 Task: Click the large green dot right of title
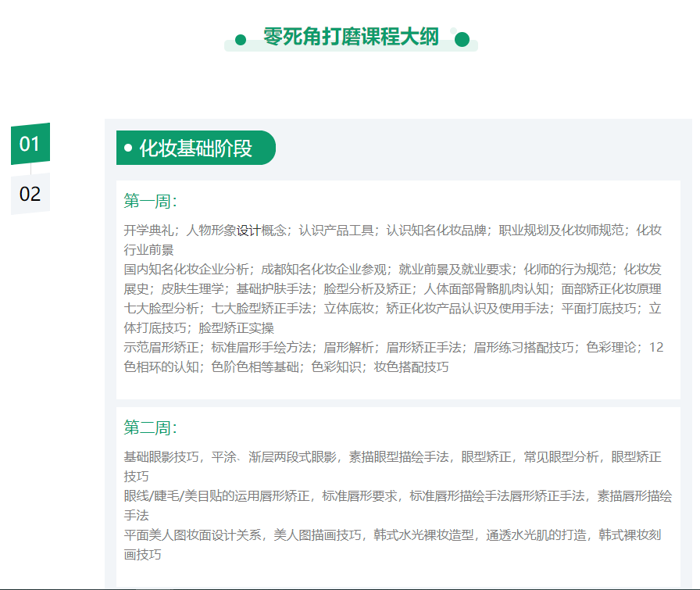pos(462,40)
